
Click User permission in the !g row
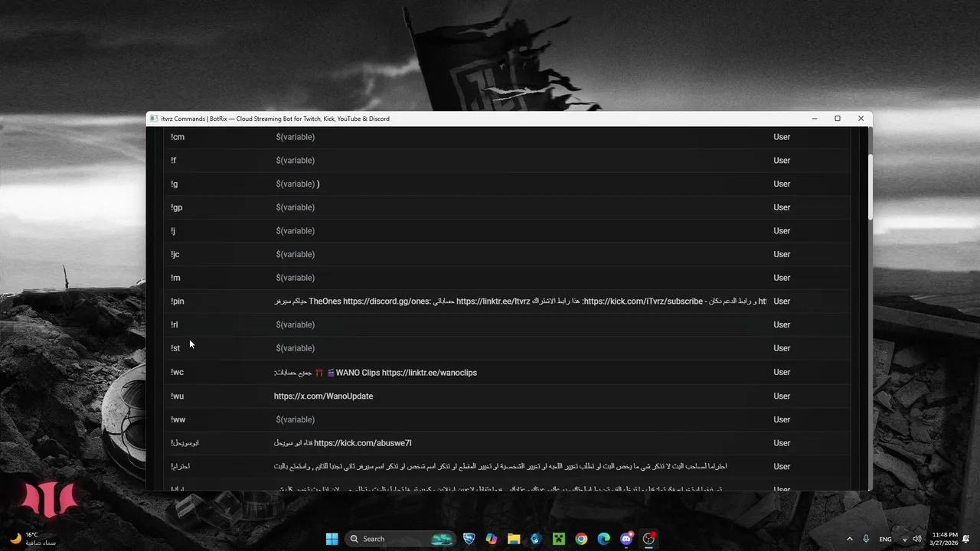782,184
